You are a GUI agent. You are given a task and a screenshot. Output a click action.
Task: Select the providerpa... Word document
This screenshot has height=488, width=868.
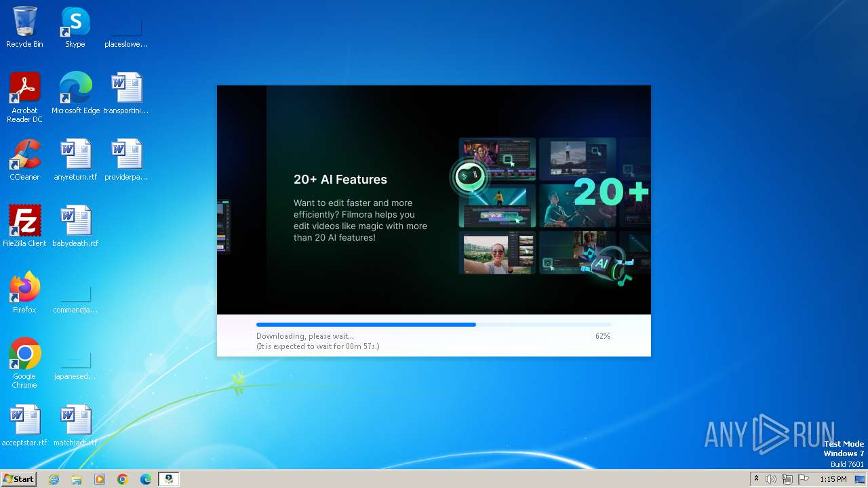126,159
